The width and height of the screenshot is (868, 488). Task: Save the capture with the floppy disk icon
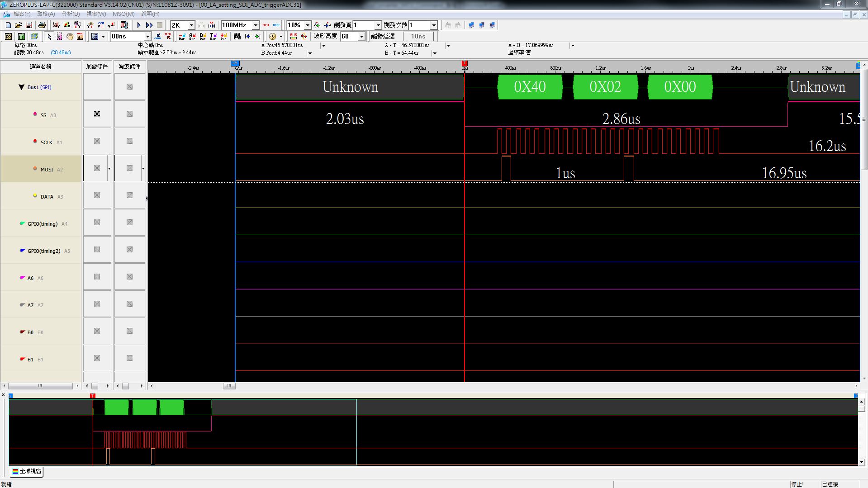pyautogui.click(x=29, y=25)
